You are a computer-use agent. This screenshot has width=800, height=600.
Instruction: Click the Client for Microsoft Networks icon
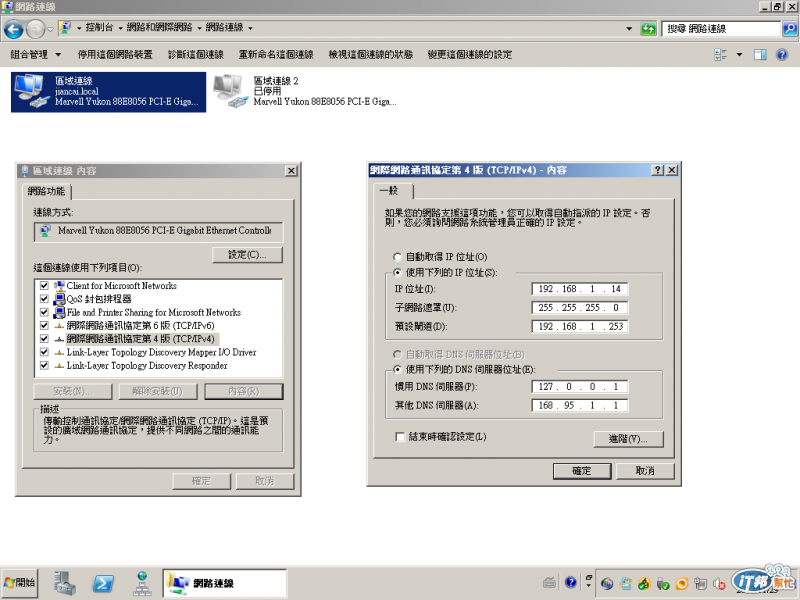(x=59, y=286)
